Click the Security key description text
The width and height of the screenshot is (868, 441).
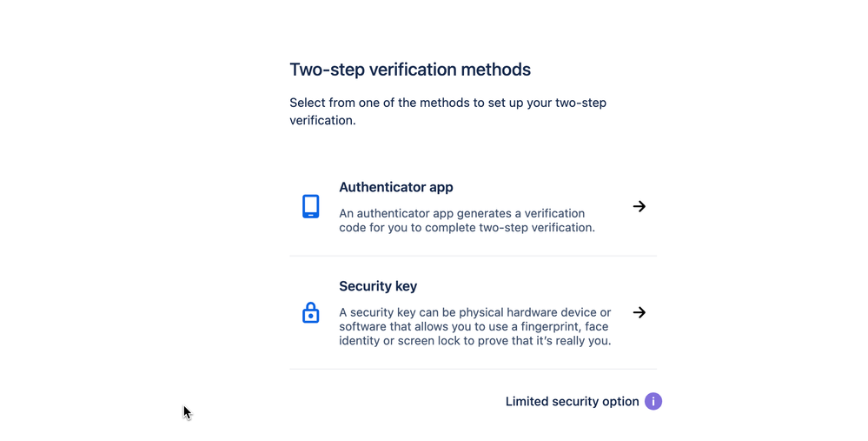point(474,326)
